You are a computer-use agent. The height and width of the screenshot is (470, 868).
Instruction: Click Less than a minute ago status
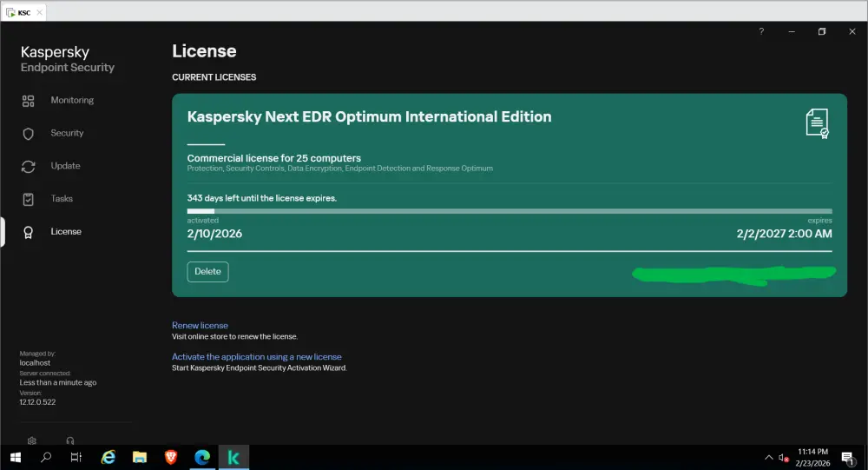[58, 382]
